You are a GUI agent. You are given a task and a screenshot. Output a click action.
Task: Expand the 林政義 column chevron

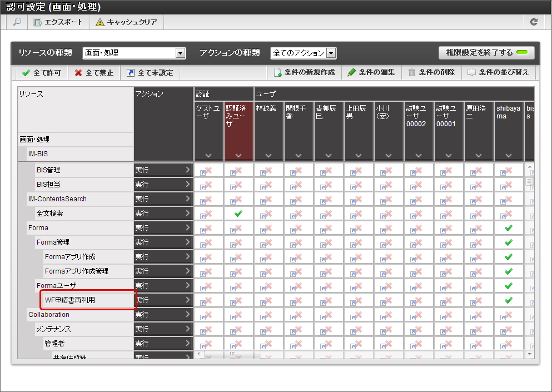[268, 155]
